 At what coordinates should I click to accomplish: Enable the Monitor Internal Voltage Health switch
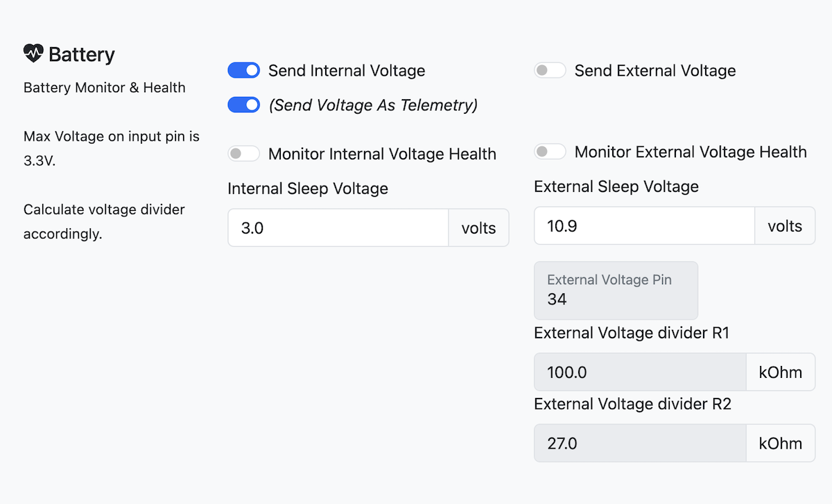(x=243, y=153)
